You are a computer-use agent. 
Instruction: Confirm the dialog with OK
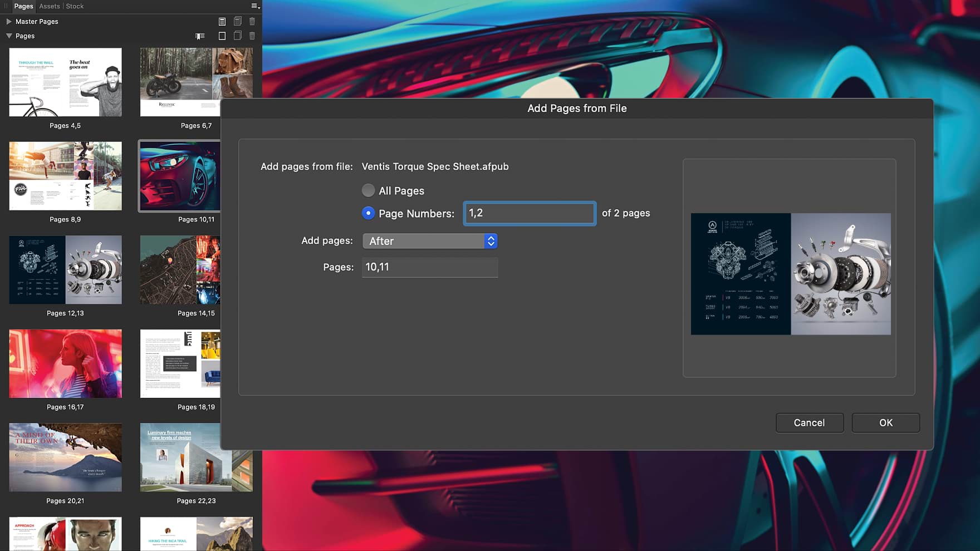coord(886,423)
